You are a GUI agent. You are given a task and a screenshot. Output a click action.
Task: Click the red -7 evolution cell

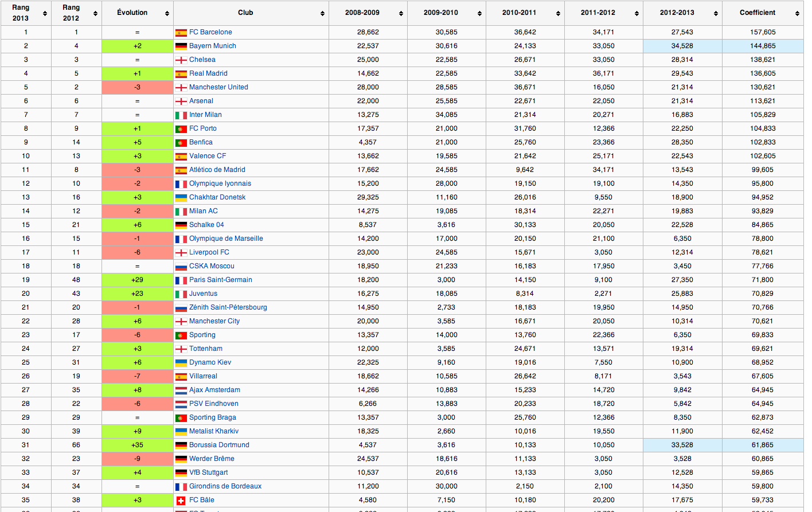click(x=138, y=376)
